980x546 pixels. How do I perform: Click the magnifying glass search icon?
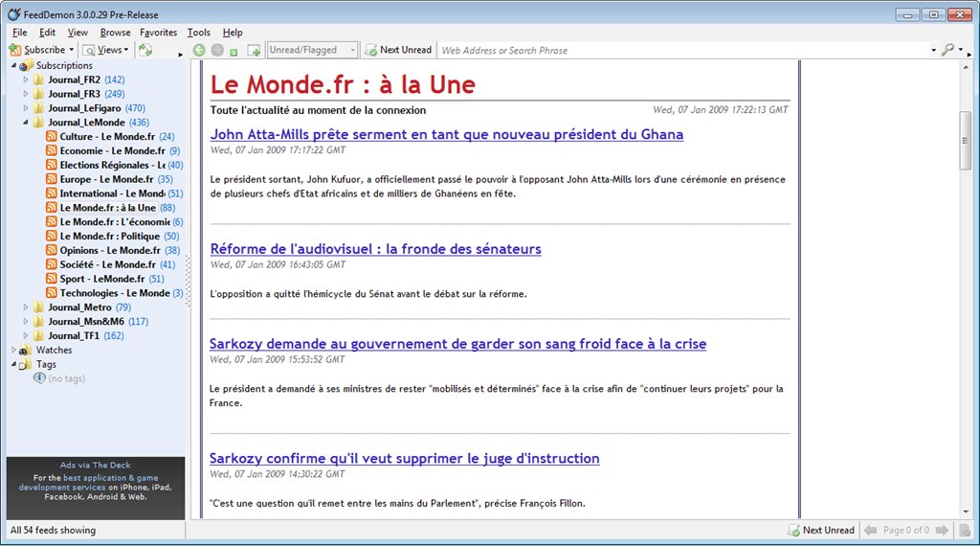pos(948,50)
